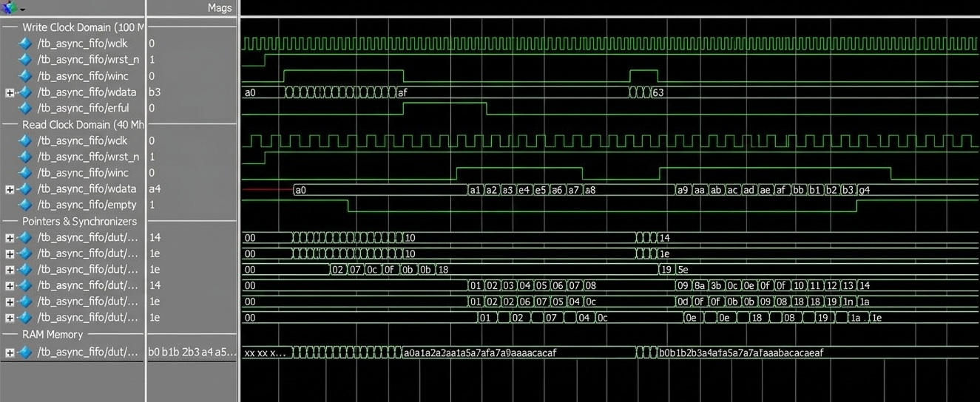Select winc signal name under Write Clock Domain
The height and width of the screenshot is (402, 980).
click(83, 76)
